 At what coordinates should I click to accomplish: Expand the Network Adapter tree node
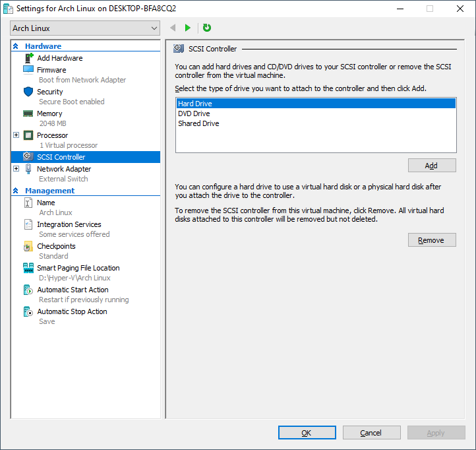pyautogui.click(x=16, y=169)
